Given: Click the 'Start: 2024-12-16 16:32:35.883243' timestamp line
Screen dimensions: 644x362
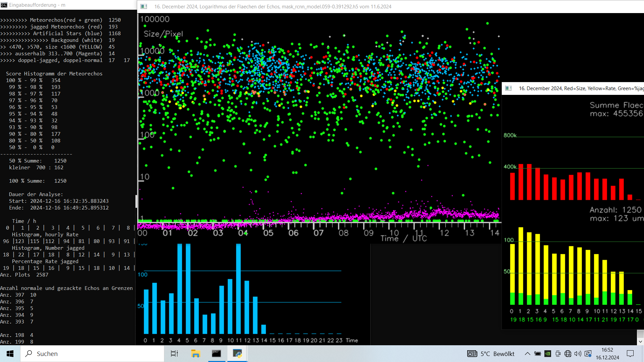Looking at the screenshot, I should pyautogui.click(x=59, y=201).
